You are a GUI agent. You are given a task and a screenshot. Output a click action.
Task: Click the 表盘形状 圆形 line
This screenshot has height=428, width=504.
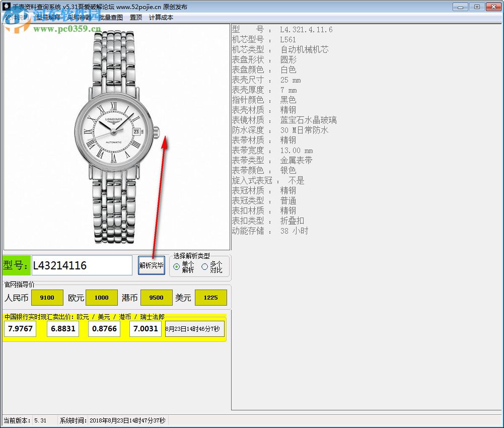[x=264, y=60]
